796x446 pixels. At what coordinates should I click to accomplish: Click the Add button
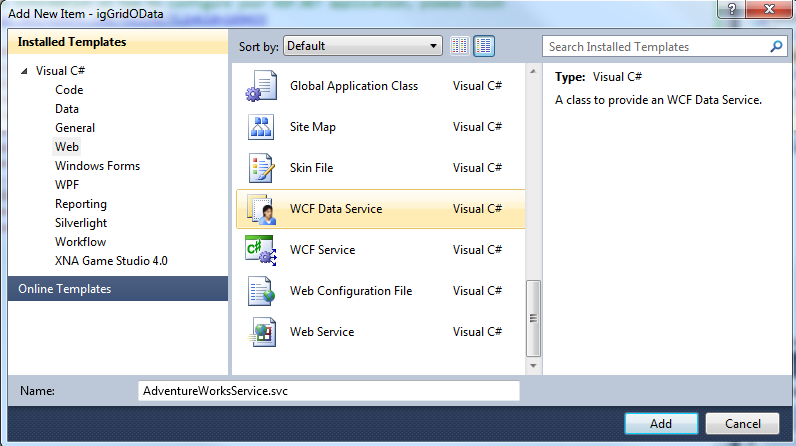pyautogui.click(x=660, y=424)
